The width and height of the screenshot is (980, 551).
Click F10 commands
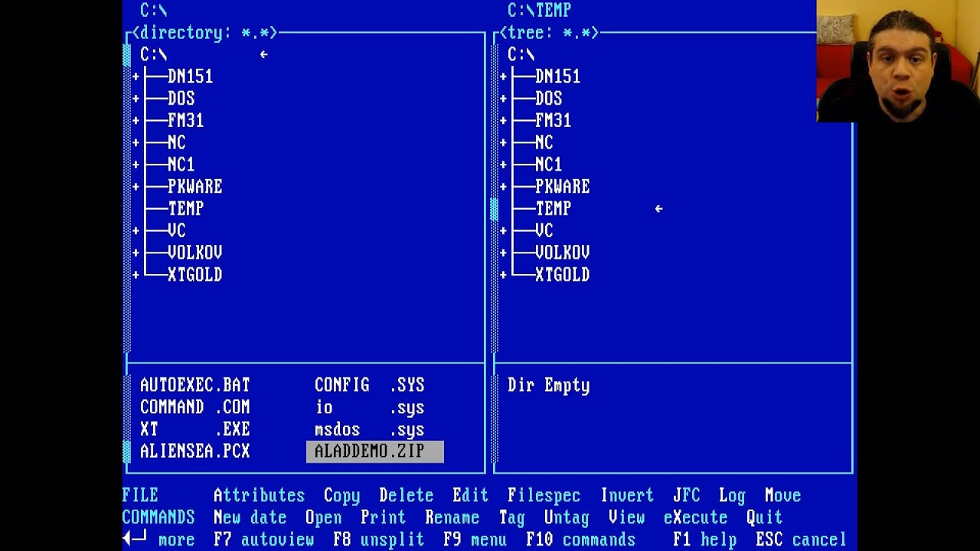click(x=580, y=540)
